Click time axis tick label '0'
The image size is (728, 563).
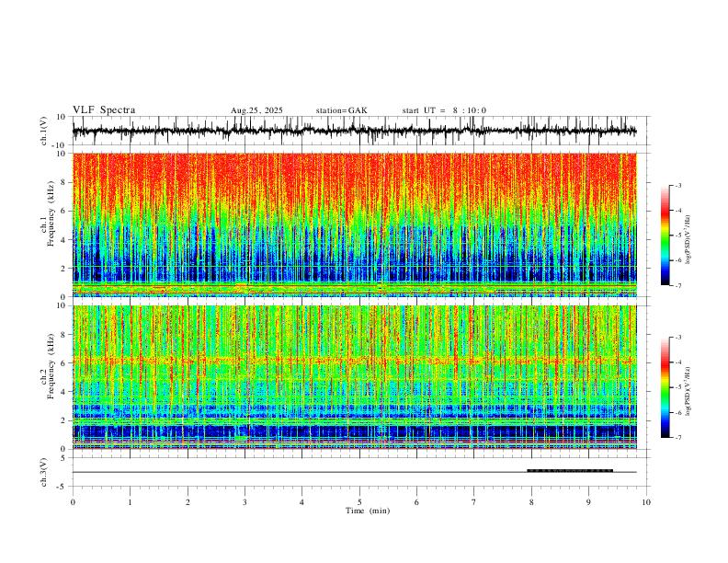[73, 502]
